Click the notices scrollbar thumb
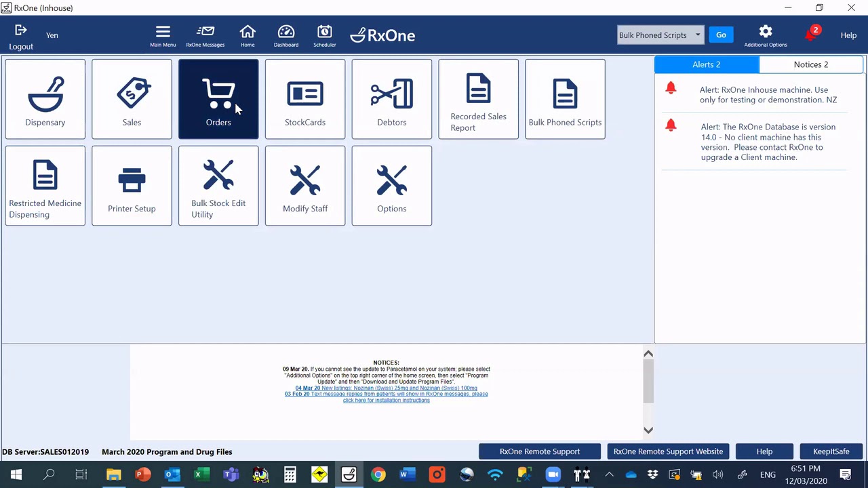868x488 pixels. [x=648, y=382]
